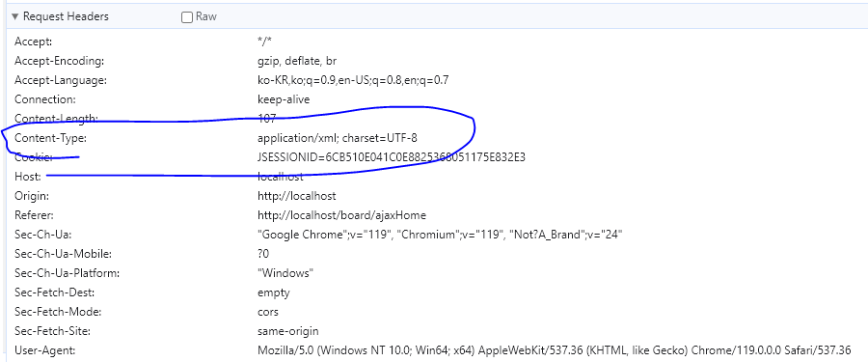868x362 pixels.
Task: Select the gzip, deflate, br value
Action: [x=297, y=61]
